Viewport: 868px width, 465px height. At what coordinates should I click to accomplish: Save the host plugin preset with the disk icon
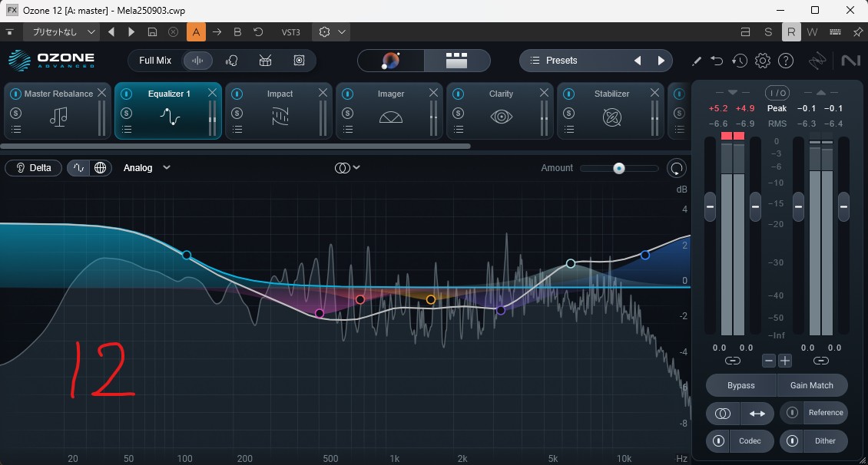pyautogui.click(x=152, y=32)
